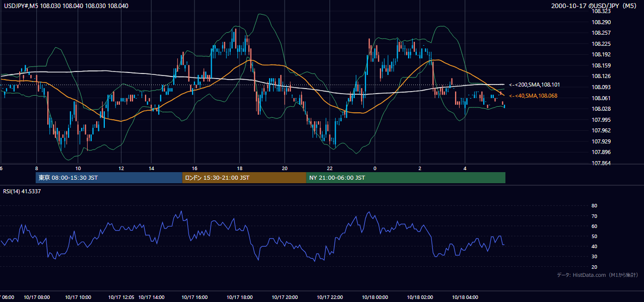Select hour marker 0 below the price chart
Image resolution: width=644 pixels, height=302 pixels.
click(375, 168)
